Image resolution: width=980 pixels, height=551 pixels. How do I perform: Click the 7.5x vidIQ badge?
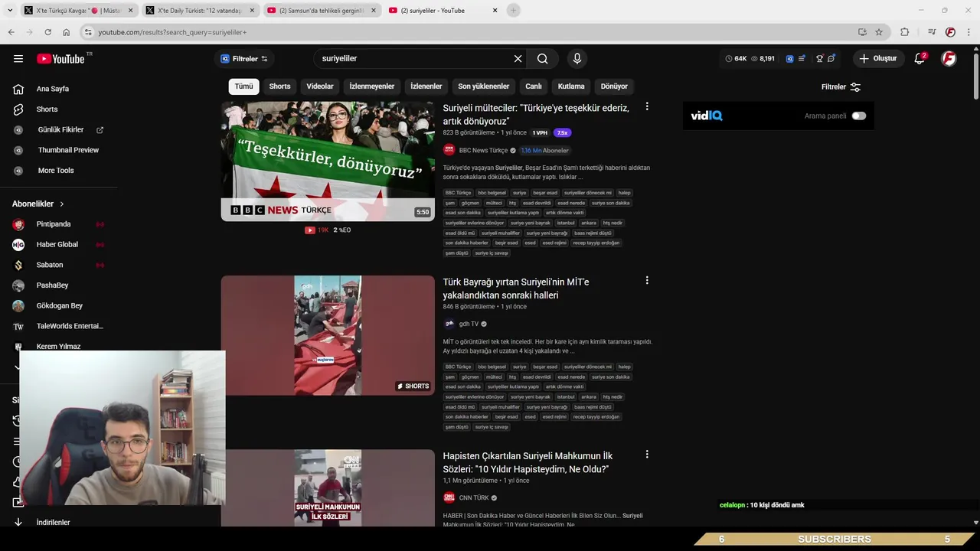(563, 133)
